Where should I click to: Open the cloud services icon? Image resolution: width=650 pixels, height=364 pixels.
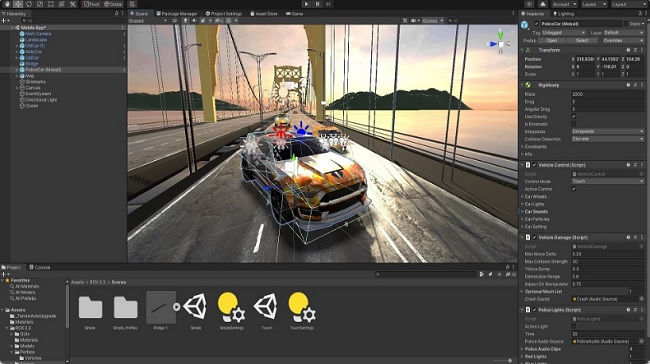543,4
